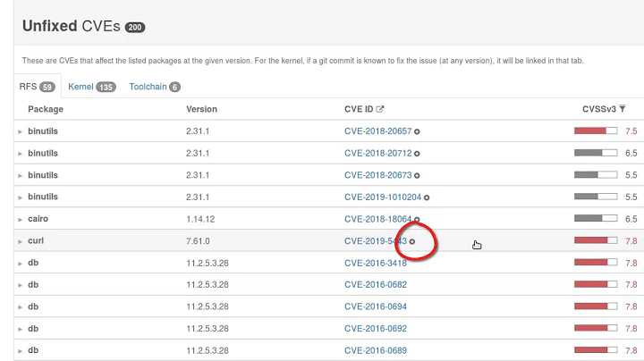This screenshot has width=644, height=361.
Task: Expand the binutils row for CVE-2018-20657
Action: 20,131
